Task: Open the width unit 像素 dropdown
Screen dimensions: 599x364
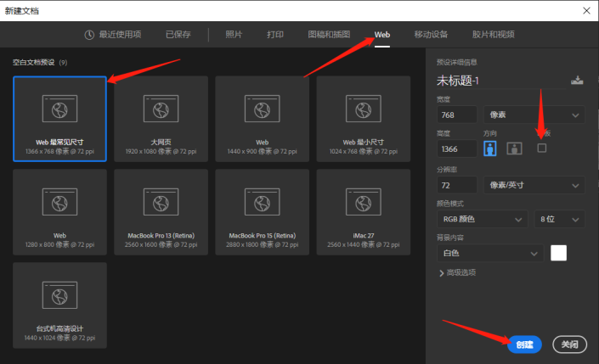Action: click(534, 115)
